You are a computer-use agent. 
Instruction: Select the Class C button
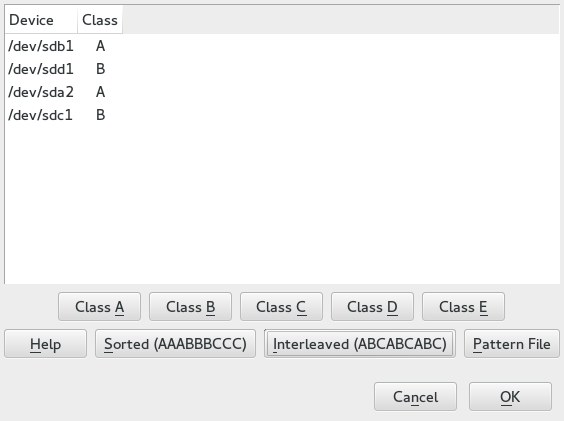(281, 307)
